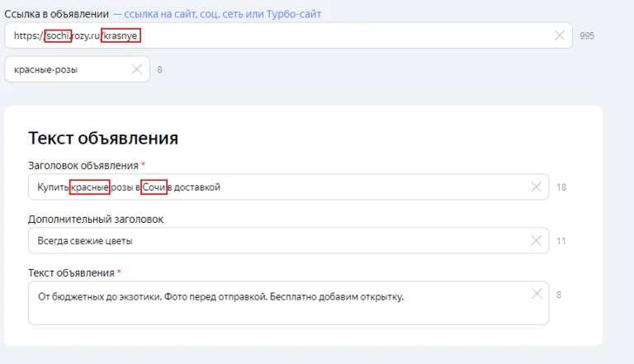
Task: Clear the красные-розы display link field
Action: pos(137,69)
